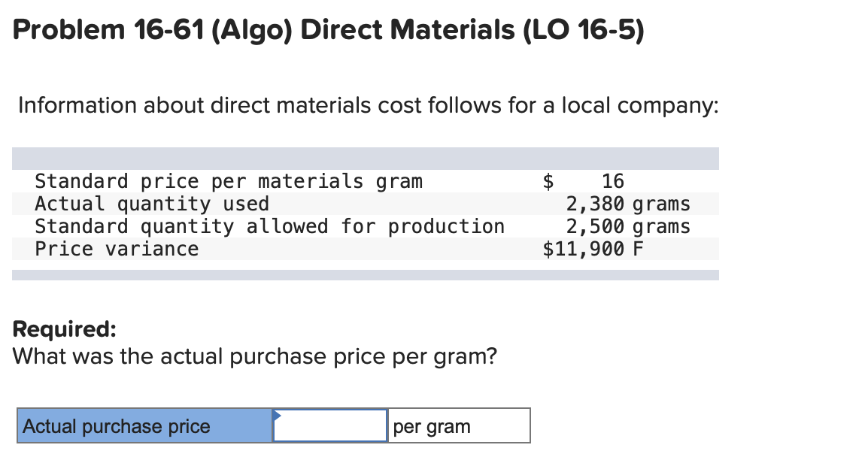Click inside the Actual purchase price field

331,425
